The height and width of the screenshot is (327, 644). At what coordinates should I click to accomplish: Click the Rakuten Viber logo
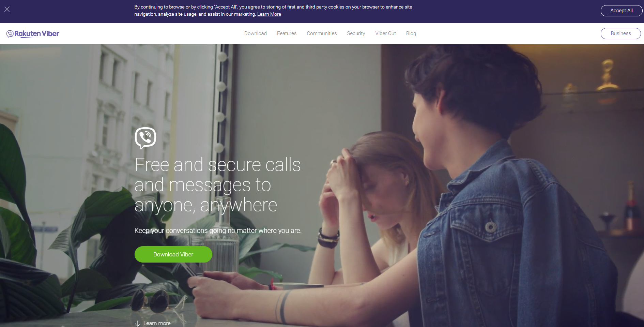[x=33, y=33]
